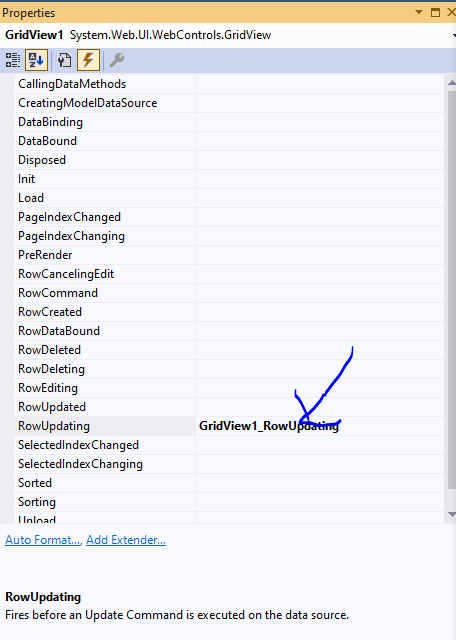Click the GridView1_RowUpdating handler value
Image resolution: width=456 pixels, height=640 pixels.
[269, 426]
